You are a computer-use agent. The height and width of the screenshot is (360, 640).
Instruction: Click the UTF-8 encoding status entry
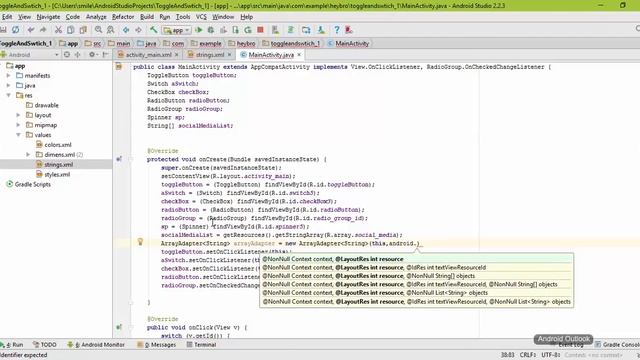point(551,355)
